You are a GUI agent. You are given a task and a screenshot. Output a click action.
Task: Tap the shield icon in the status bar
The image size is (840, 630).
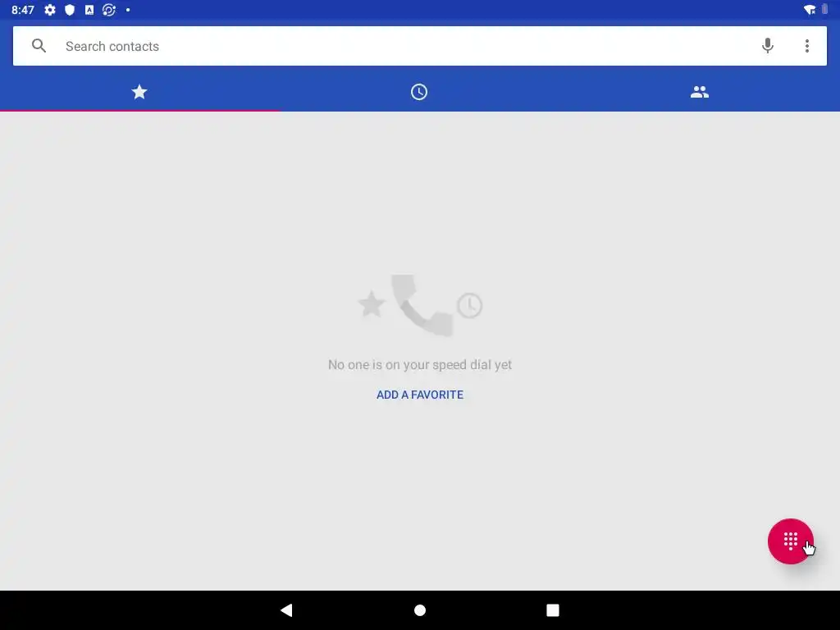click(70, 10)
